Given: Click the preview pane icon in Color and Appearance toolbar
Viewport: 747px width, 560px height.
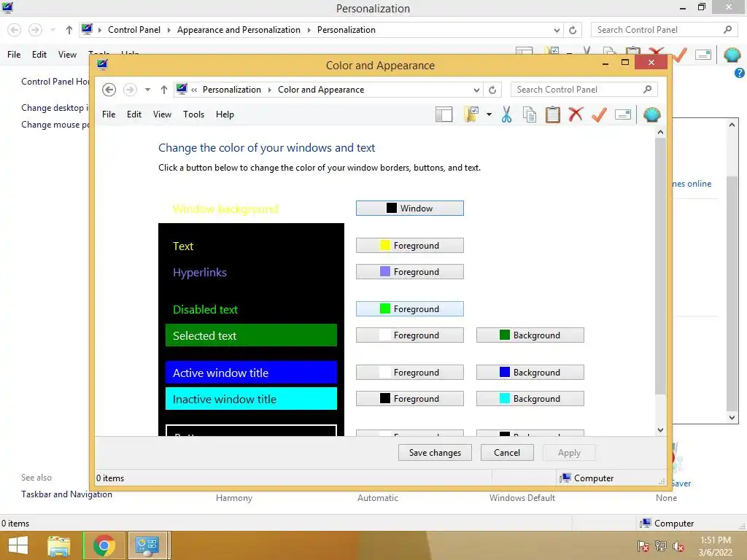Looking at the screenshot, I should (x=444, y=114).
